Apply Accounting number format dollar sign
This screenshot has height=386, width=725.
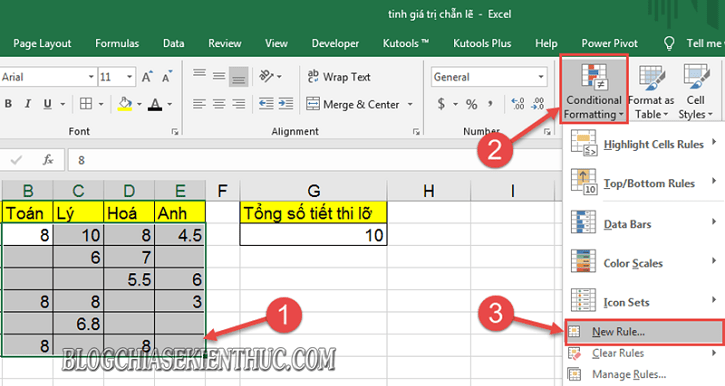tap(441, 104)
